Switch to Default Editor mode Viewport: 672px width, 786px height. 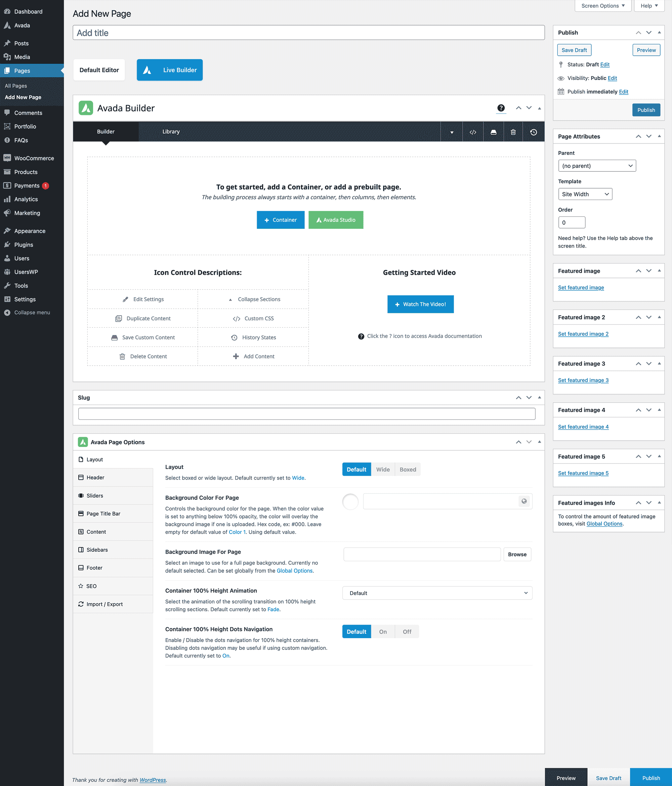tap(99, 69)
